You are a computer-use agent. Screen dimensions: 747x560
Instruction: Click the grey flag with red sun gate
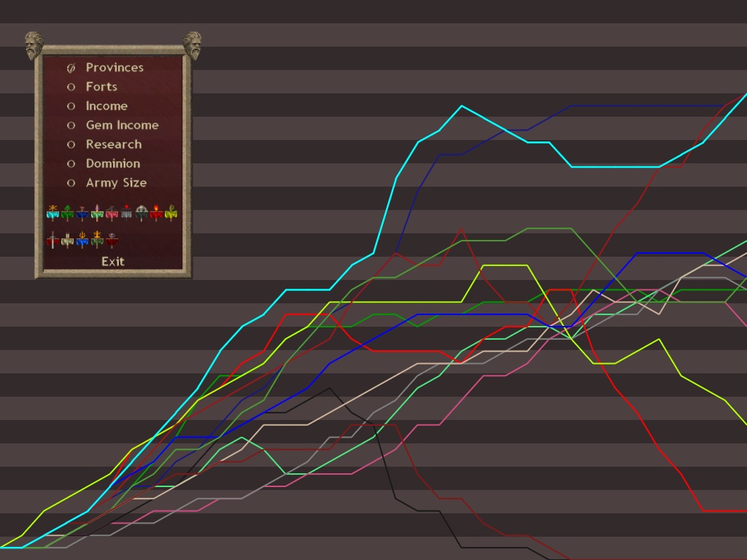pyautogui.click(x=126, y=213)
